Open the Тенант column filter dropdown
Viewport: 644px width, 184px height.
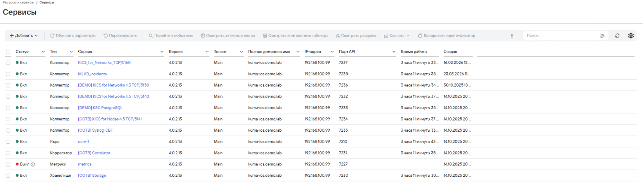coord(241,52)
